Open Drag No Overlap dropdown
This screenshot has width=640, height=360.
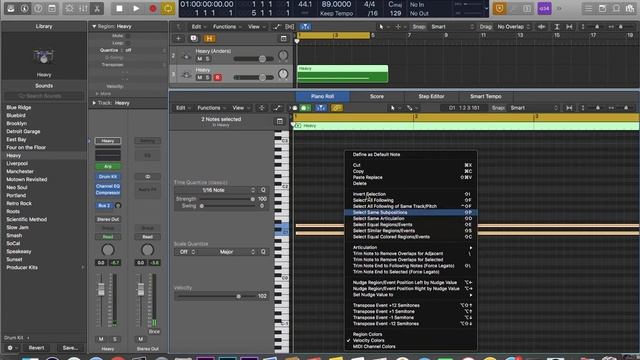point(512,27)
